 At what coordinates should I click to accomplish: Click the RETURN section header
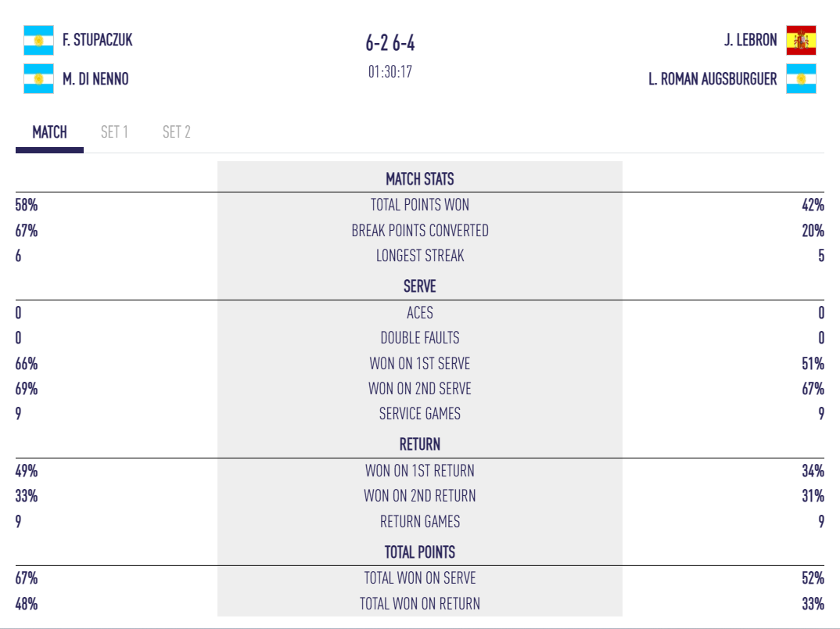tap(420, 444)
